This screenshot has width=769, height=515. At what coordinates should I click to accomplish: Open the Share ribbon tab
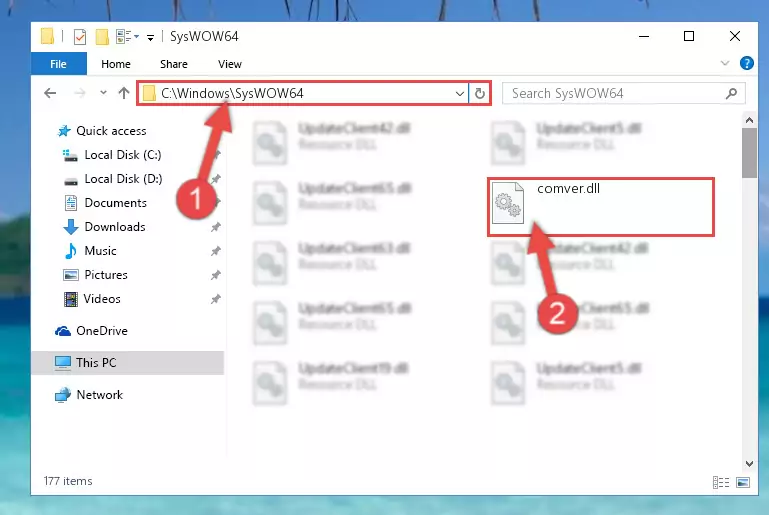coord(174,64)
